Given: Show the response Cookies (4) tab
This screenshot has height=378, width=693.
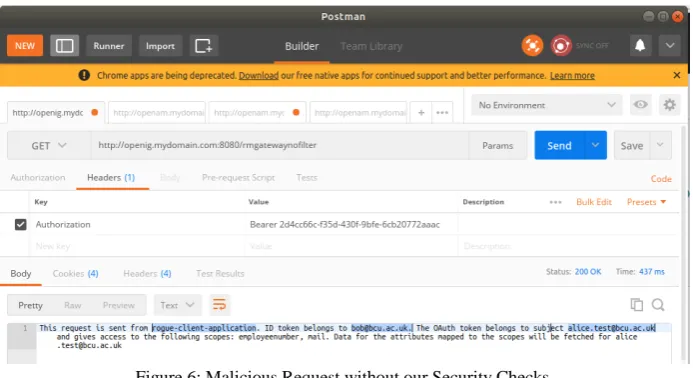Looking at the screenshot, I should [76, 274].
